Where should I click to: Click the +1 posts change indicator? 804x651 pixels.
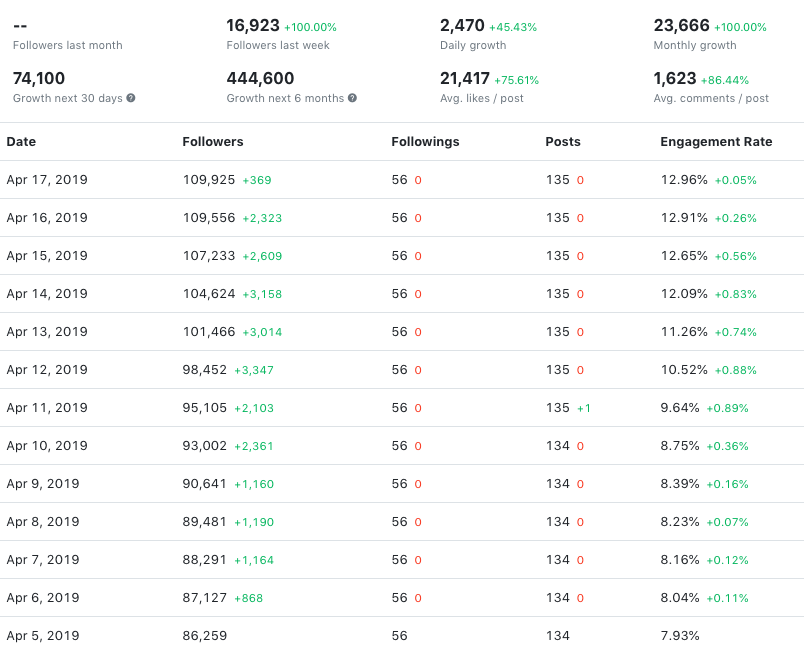pos(584,408)
